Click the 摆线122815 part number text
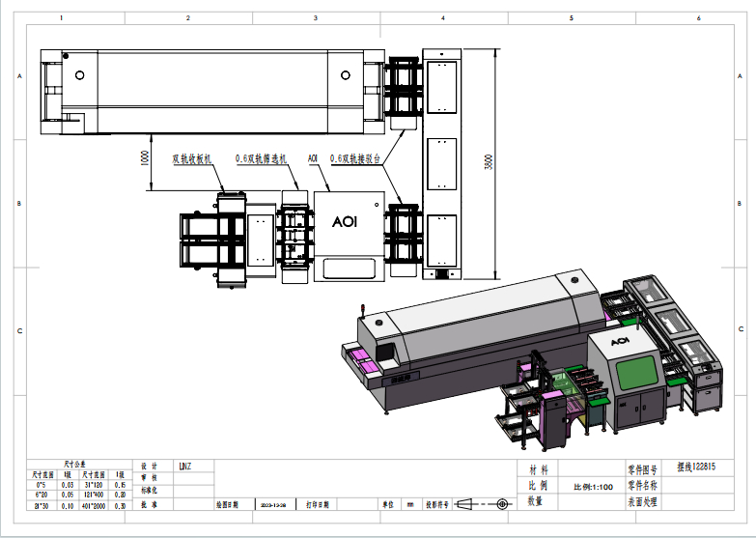Screen dimensions: 756x538 (x=695, y=467)
